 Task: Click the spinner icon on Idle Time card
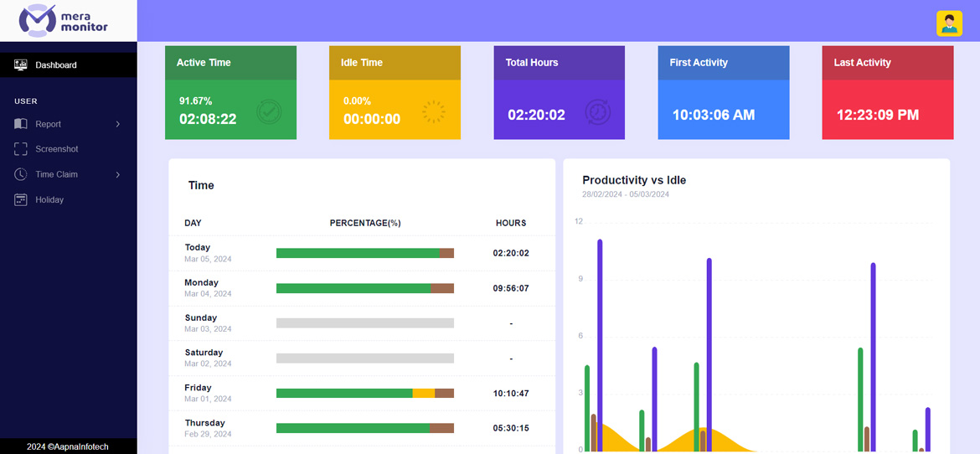pos(433,112)
